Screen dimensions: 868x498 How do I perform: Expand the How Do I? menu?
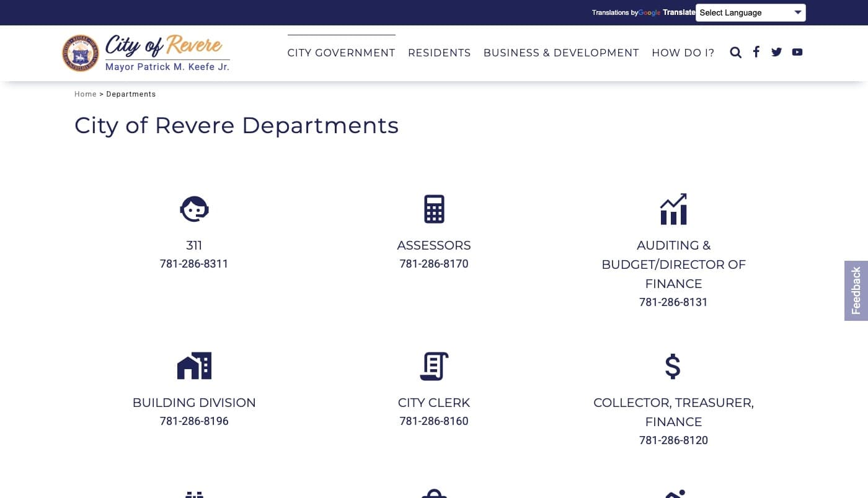683,53
